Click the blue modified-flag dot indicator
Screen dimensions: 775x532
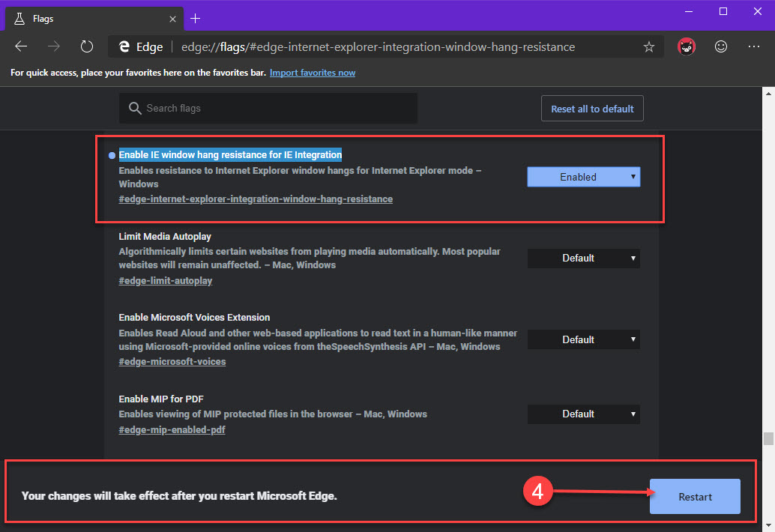click(112, 155)
